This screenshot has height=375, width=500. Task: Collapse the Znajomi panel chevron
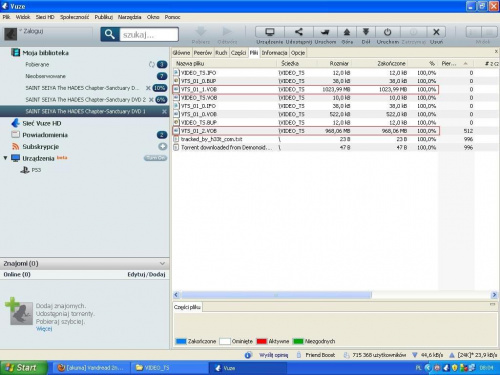(162, 264)
